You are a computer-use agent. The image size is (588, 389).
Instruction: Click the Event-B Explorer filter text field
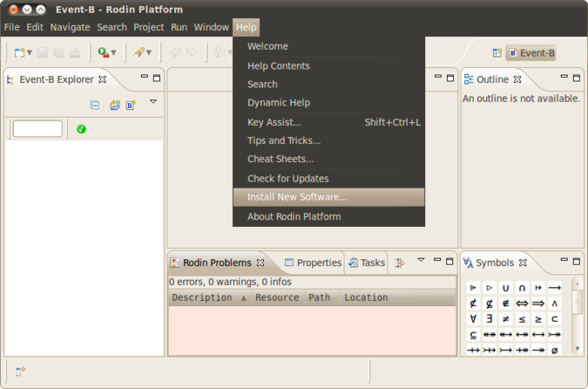click(37, 129)
